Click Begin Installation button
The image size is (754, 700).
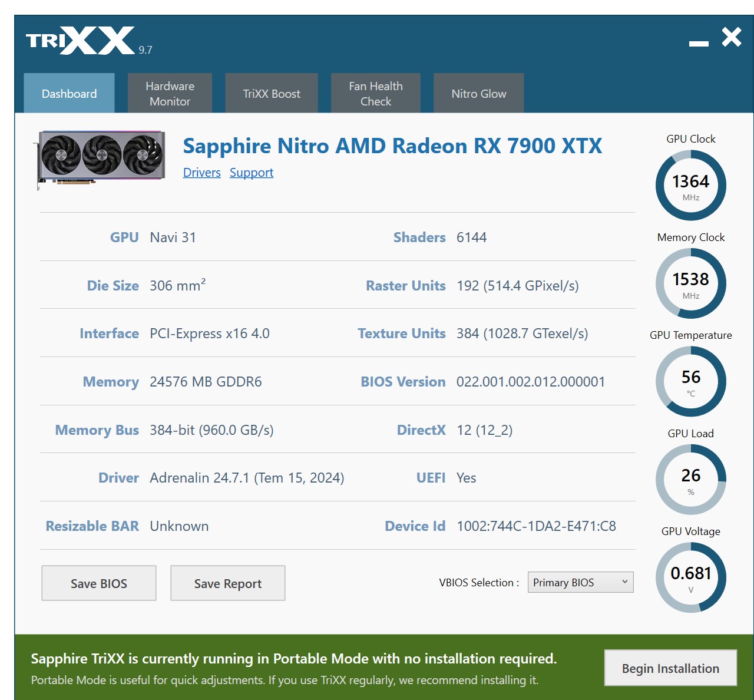[670, 668]
